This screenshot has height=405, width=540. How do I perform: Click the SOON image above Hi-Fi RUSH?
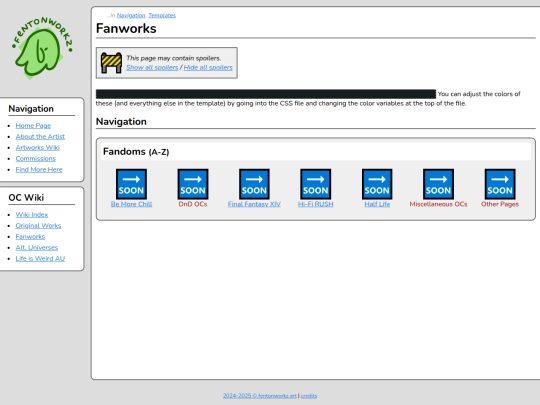point(315,184)
